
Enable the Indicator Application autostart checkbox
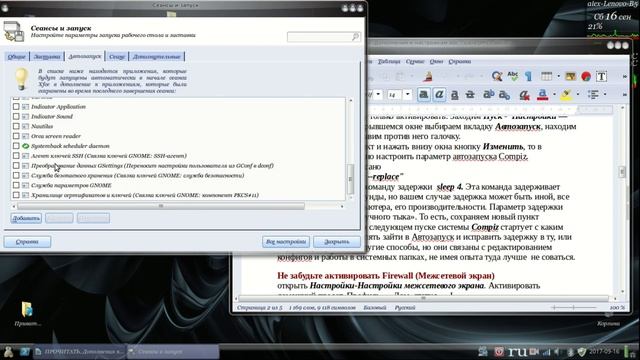click(x=16, y=107)
